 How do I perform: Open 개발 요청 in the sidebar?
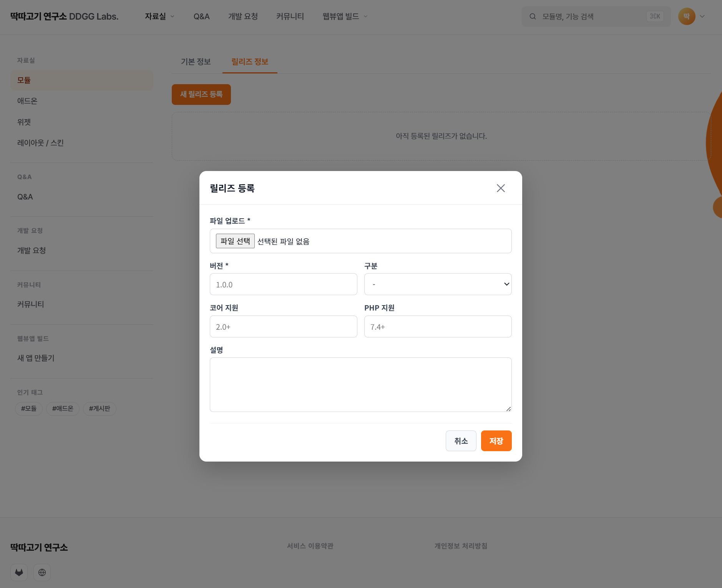coord(82,251)
